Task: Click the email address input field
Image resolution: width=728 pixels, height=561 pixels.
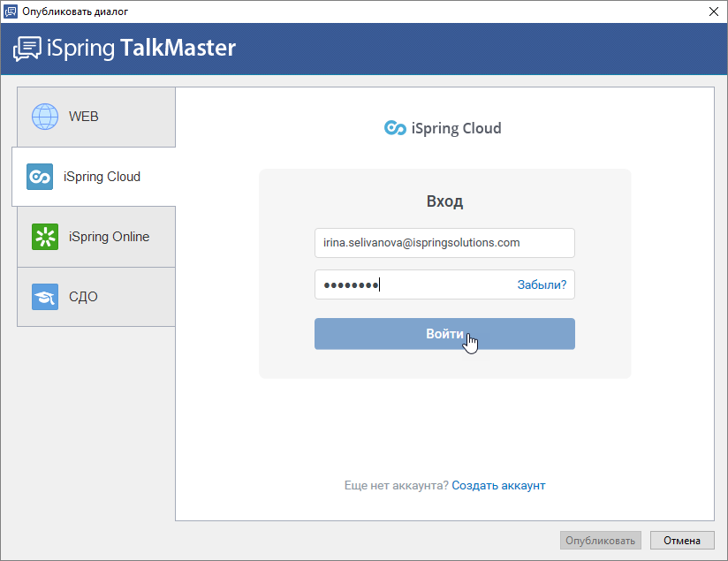Action: [x=444, y=243]
